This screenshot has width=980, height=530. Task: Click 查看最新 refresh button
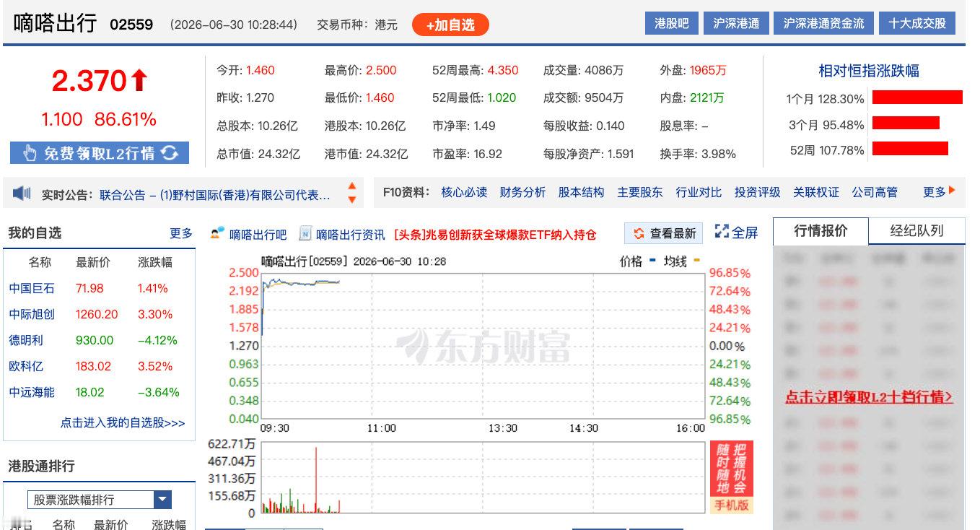tap(665, 233)
